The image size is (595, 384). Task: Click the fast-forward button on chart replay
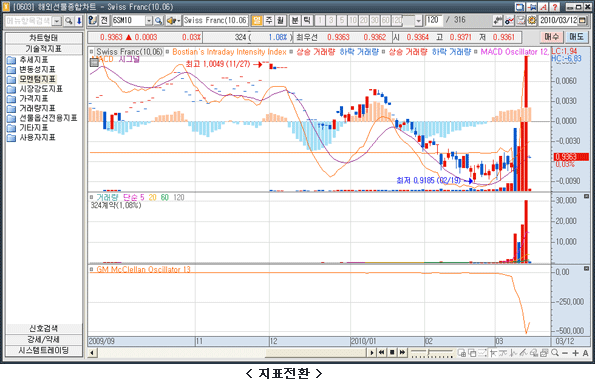(402, 353)
